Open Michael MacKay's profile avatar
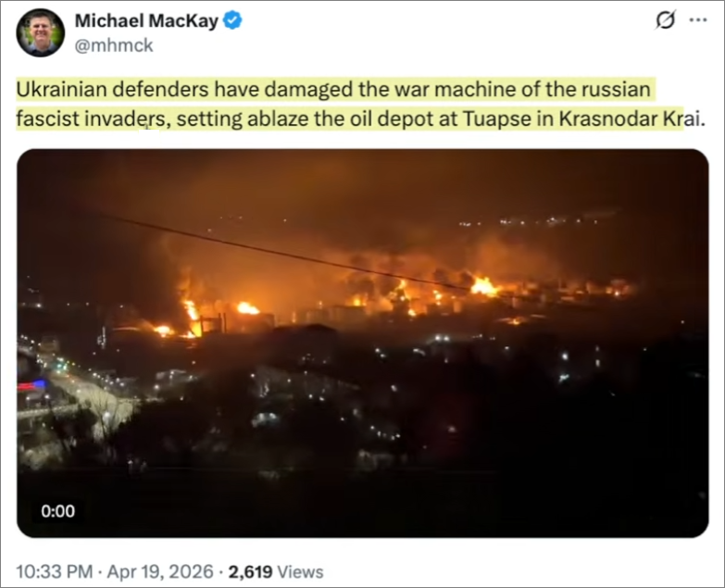This screenshot has height=588, width=725. pyautogui.click(x=41, y=32)
